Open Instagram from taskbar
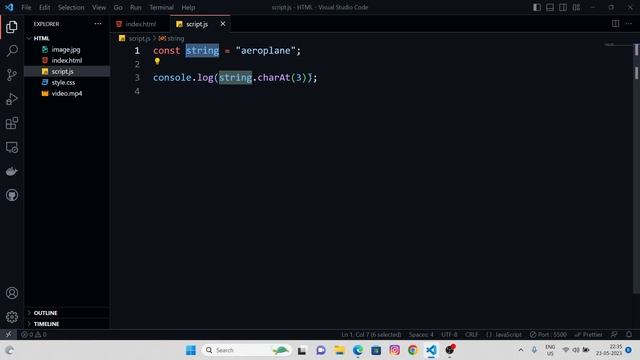This screenshot has width=640, height=360. click(394, 350)
